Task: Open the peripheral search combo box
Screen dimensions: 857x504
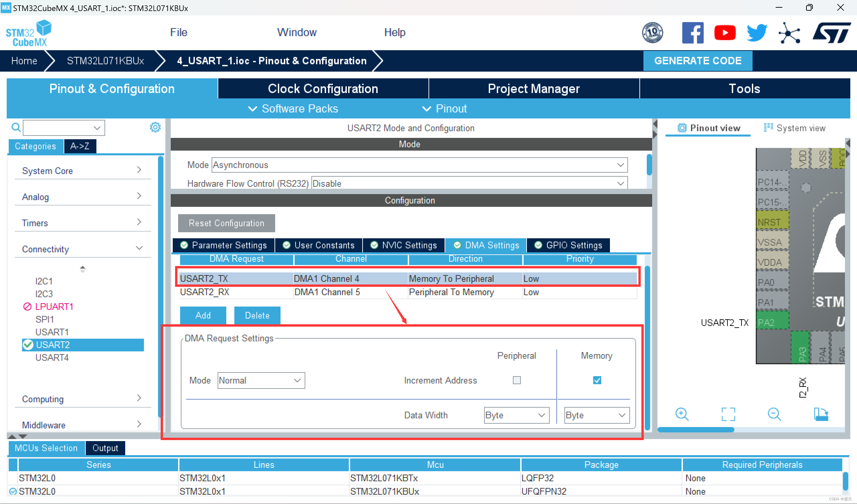Action: 64,128
